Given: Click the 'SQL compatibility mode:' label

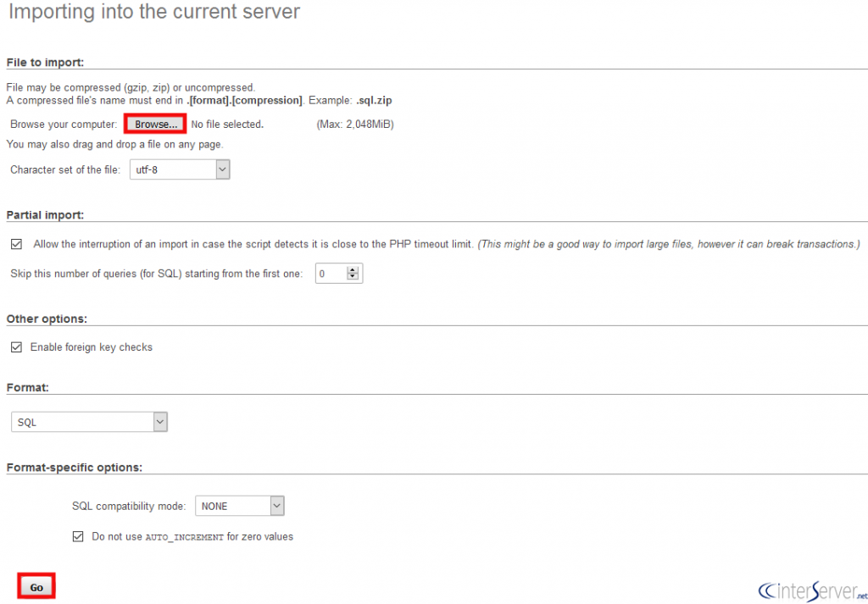Looking at the screenshot, I should [x=129, y=506].
